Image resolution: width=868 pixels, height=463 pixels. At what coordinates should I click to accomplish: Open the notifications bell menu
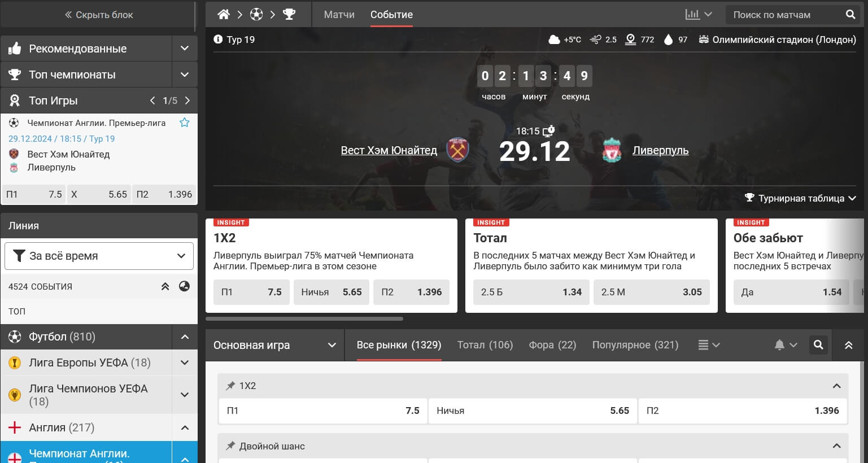pos(786,345)
